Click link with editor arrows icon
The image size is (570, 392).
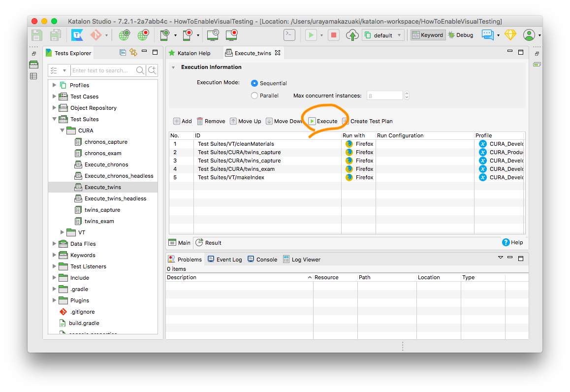[133, 52]
